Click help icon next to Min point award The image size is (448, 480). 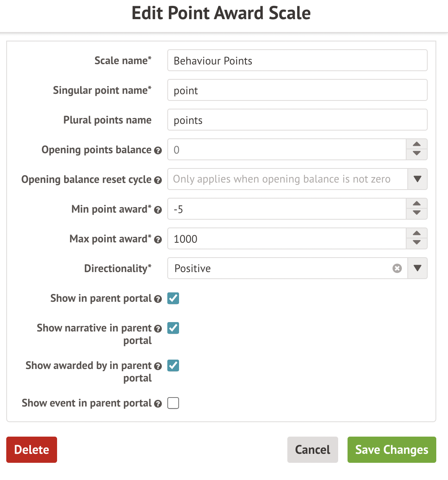[x=158, y=210]
